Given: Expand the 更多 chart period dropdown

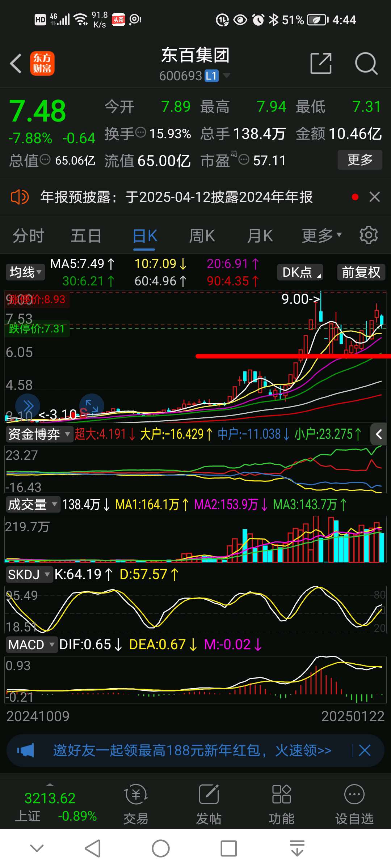Looking at the screenshot, I should pos(322,236).
